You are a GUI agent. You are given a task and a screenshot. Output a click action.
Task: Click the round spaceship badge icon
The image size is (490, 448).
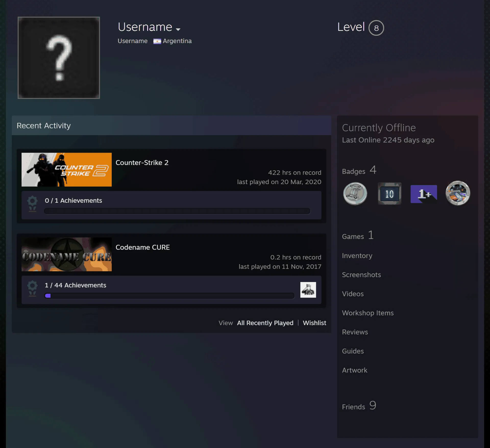(x=458, y=193)
